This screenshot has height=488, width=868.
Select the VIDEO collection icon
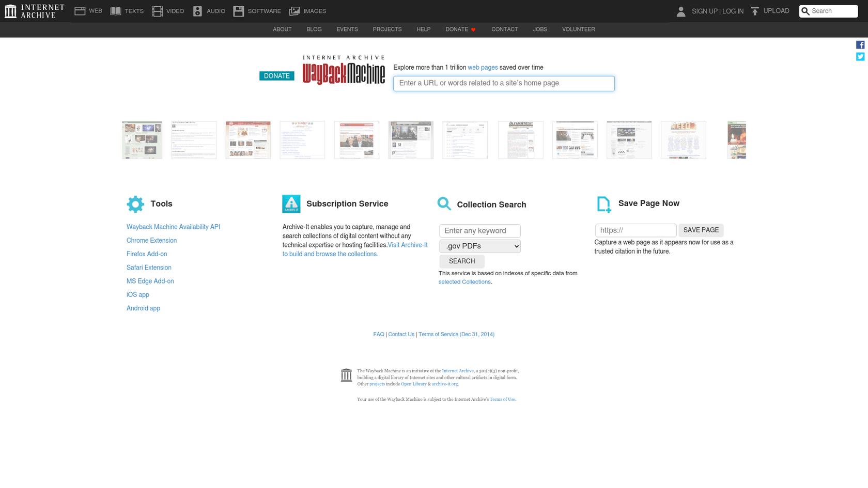point(157,10)
